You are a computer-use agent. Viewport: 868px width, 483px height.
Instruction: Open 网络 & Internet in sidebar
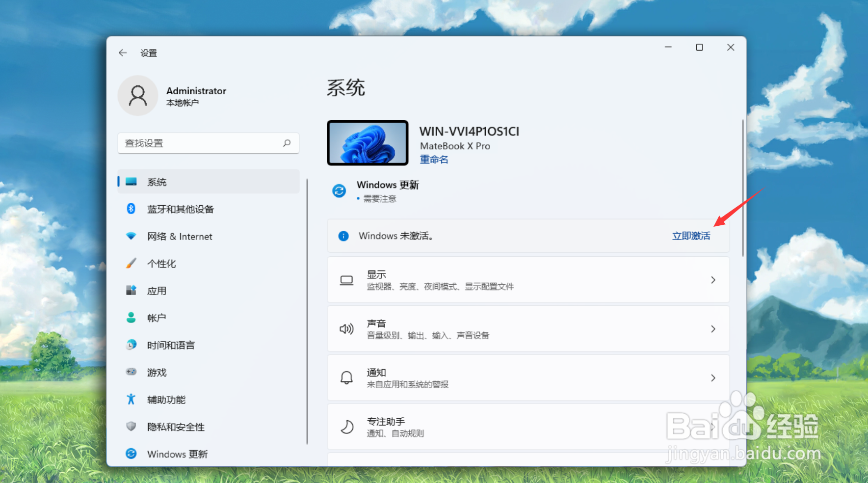click(x=209, y=236)
